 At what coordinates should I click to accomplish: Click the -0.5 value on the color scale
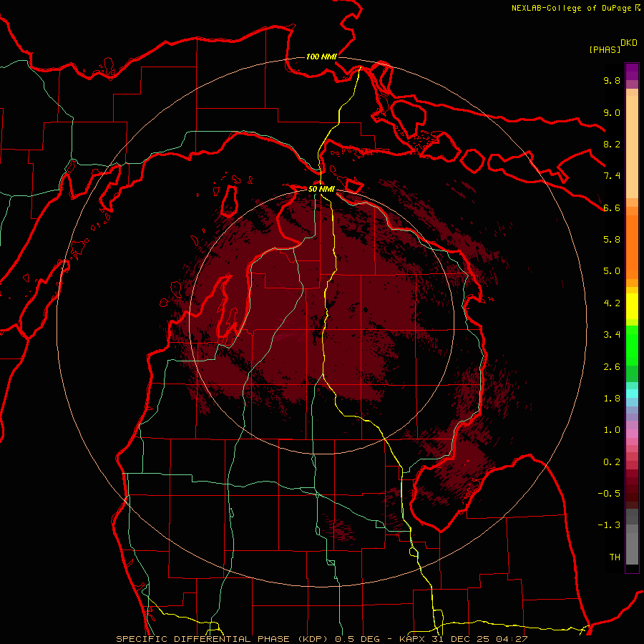(x=609, y=494)
